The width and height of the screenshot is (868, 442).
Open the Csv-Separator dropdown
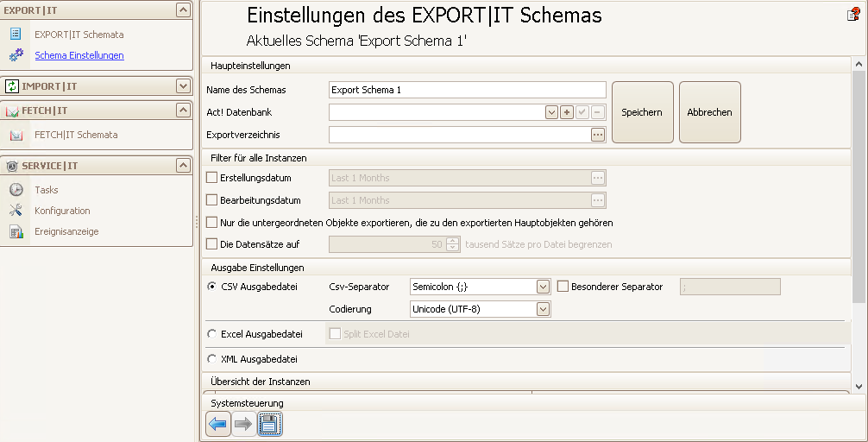543,287
